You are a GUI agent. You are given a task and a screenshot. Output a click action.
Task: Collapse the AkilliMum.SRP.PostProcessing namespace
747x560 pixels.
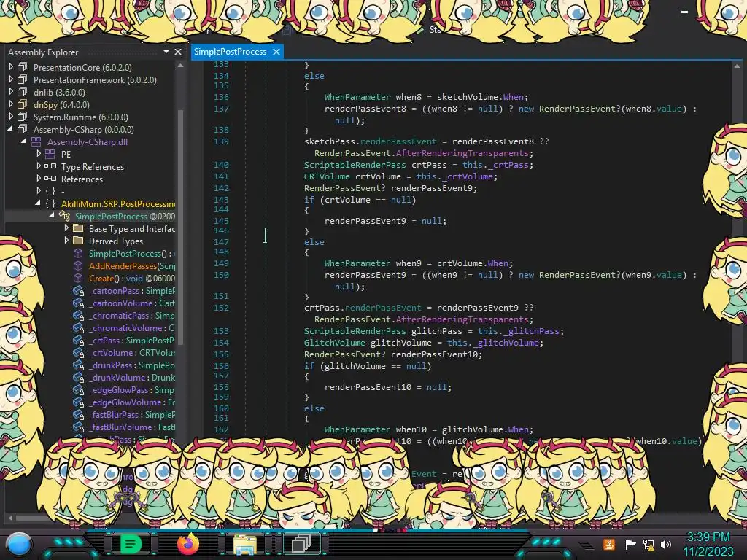point(38,203)
